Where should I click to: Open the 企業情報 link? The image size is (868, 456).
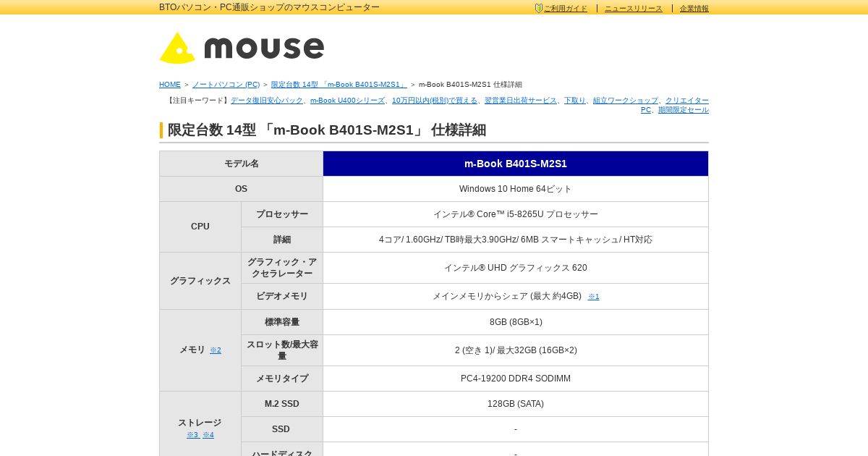coord(694,9)
